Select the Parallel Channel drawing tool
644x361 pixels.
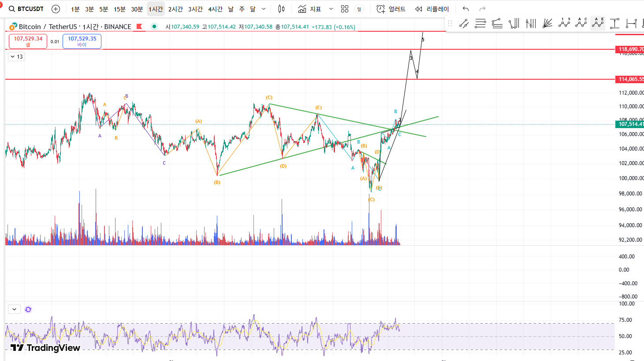[x=464, y=23]
